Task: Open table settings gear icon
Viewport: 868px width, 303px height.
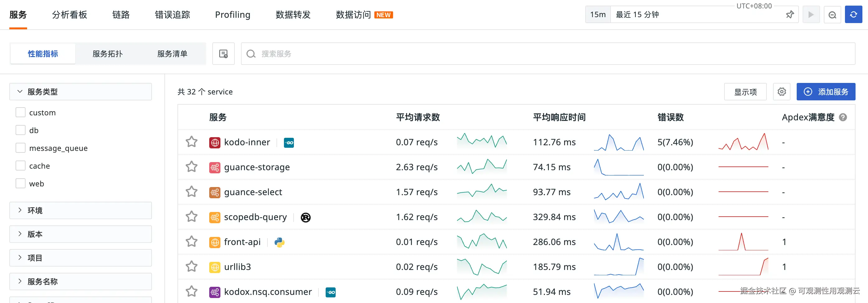Action: click(782, 92)
